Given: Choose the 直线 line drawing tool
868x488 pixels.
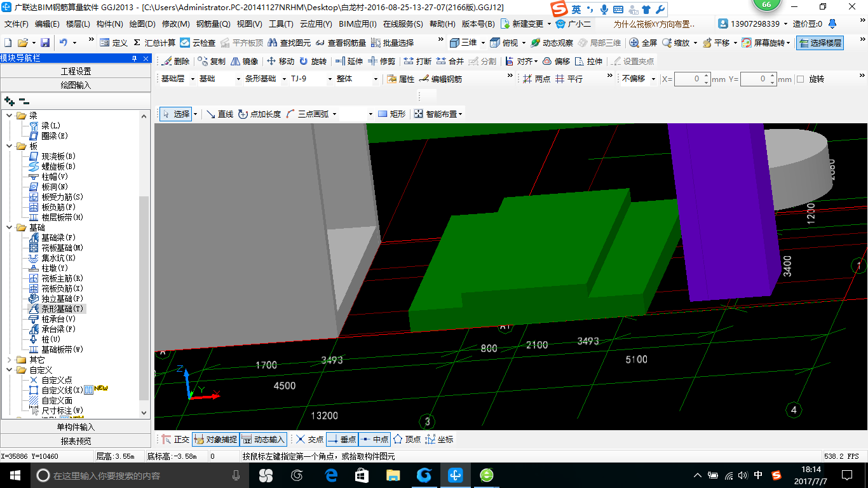Looking at the screenshot, I should 220,114.
